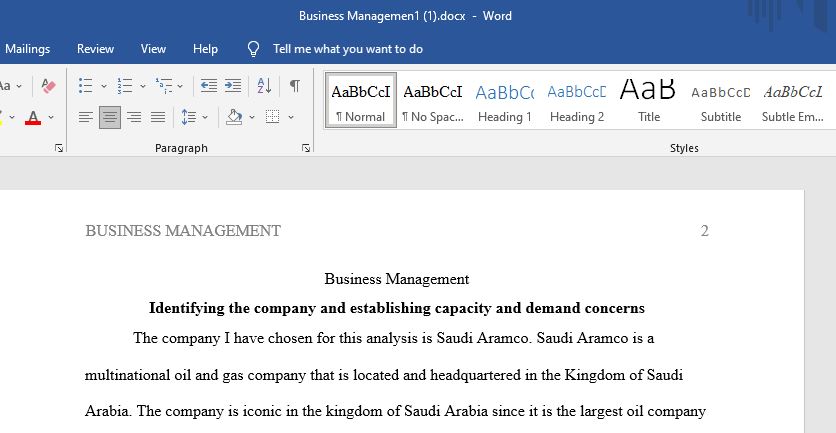Expand line spacing options dropdown
This screenshot has height=433, width=836.
(205, 117)
